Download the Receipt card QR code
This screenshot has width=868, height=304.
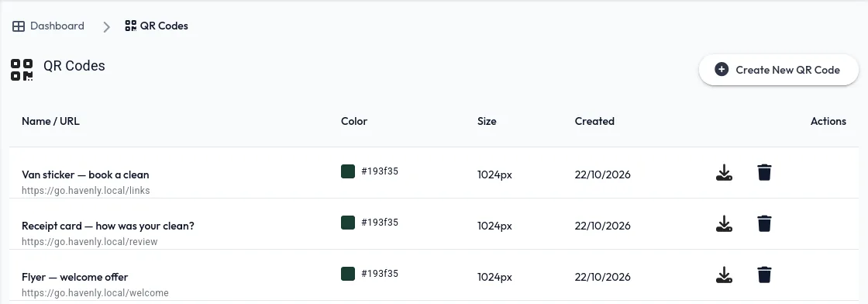click(x=724, y=223)
